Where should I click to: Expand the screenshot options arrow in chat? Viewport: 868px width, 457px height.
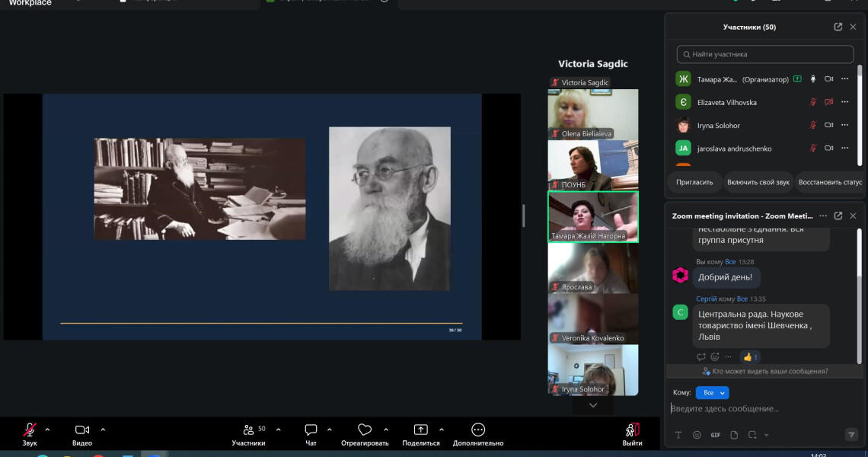click(767, 435)
